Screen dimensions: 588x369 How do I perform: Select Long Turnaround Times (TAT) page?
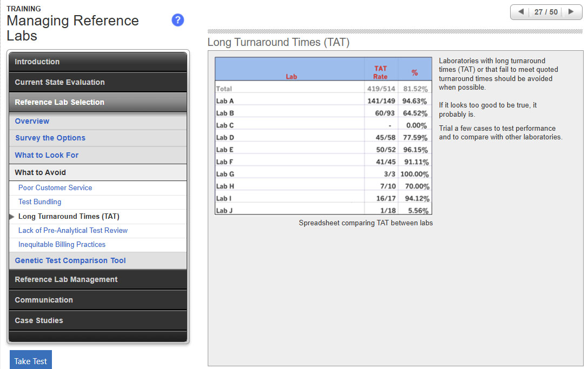(69, 216)
